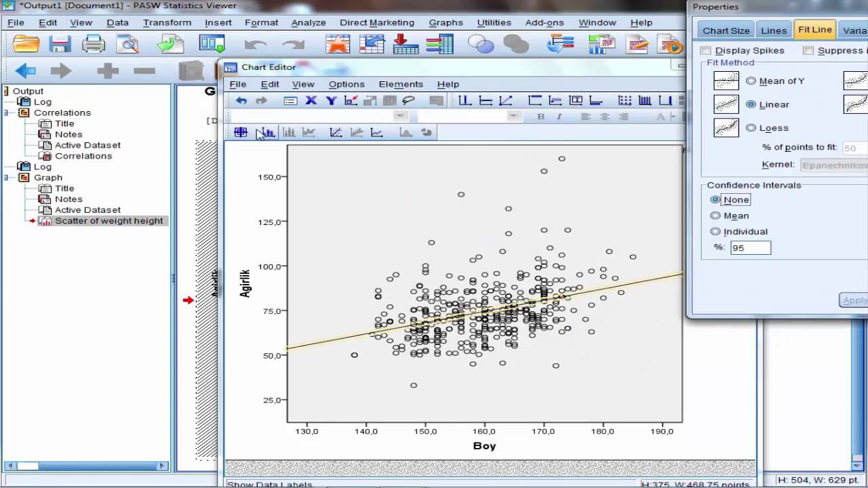This screenshot has width=868, height=488.
Task: Click the Recall dialog icon in main toolbar
Action: point(212,45)
